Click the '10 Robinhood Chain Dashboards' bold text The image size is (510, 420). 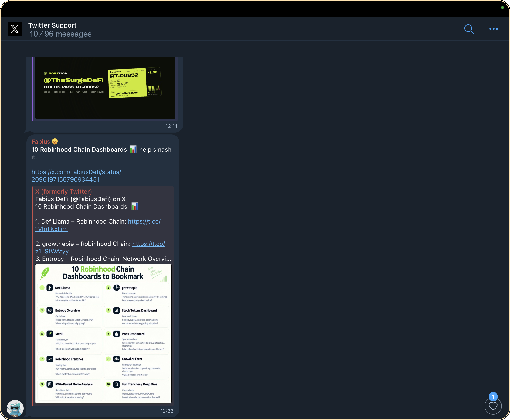click(79, 150)
